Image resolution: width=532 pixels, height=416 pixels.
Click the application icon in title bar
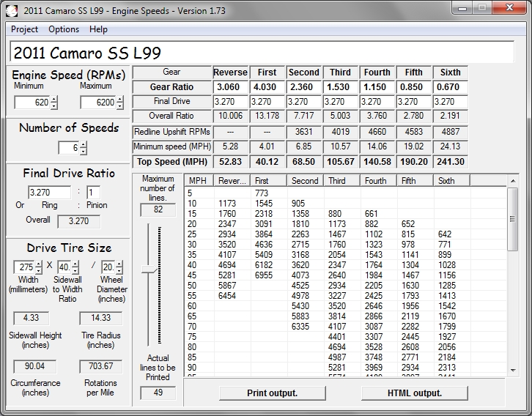pyautogui.click(x=12, y=10)
